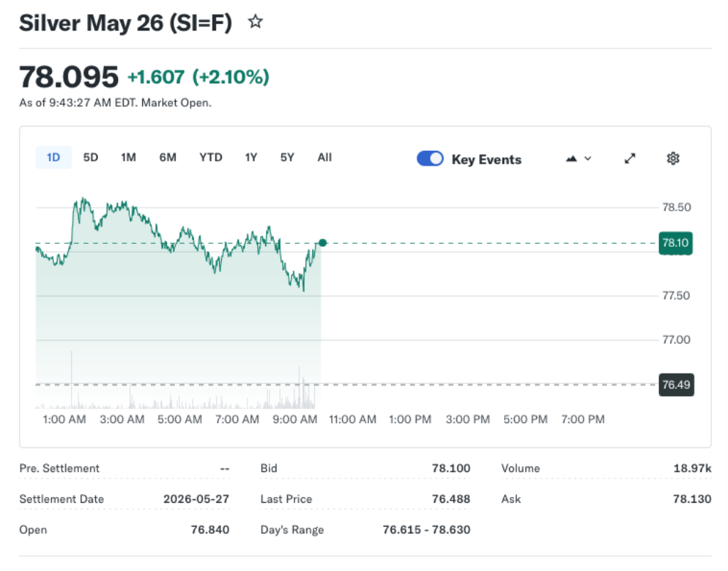Disable the Key Events toggle
This screenshot has width=728, height=571.
429,159
